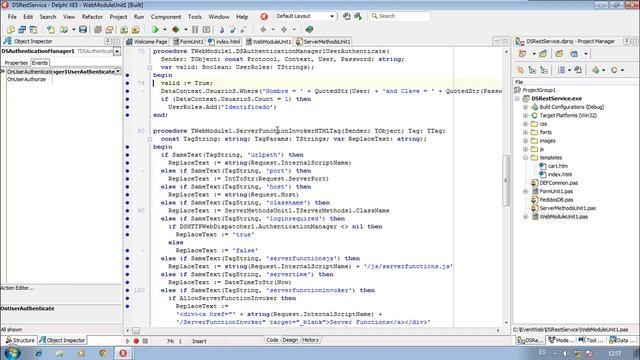640x360 pixels.
Task: Select PedidosDB.pas in Project Manager
Action: click(x=556, y=200)
